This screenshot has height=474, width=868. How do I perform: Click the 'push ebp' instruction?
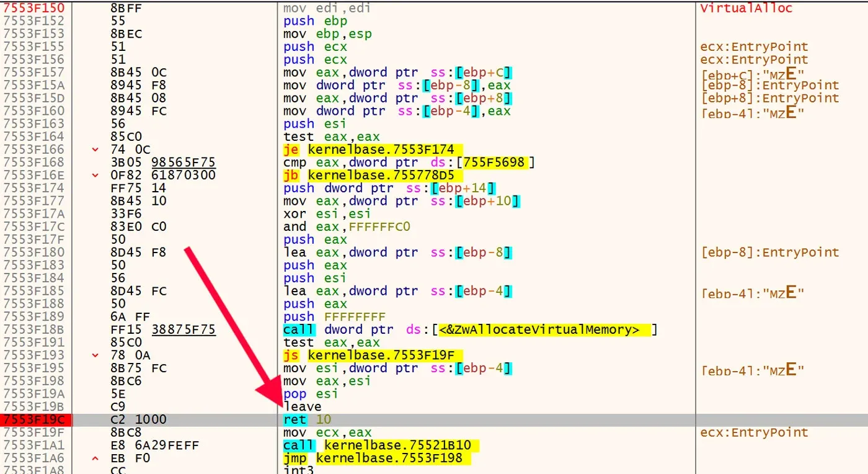(314, 21)
